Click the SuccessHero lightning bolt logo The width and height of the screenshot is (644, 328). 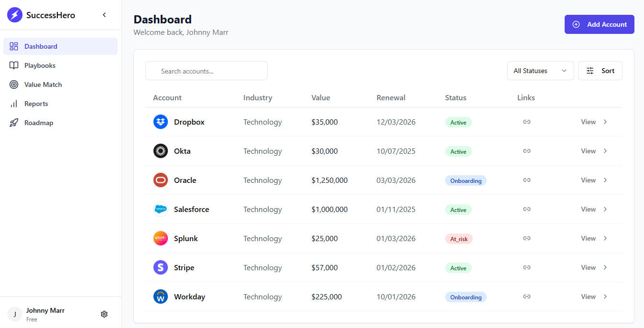point(15,15)
